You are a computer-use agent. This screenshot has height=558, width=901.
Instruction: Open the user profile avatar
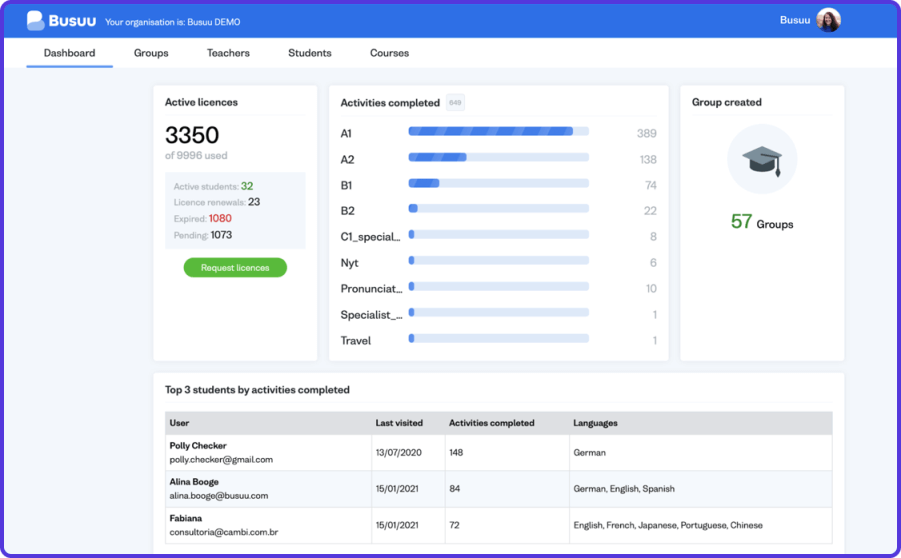[x=828, y=20]
